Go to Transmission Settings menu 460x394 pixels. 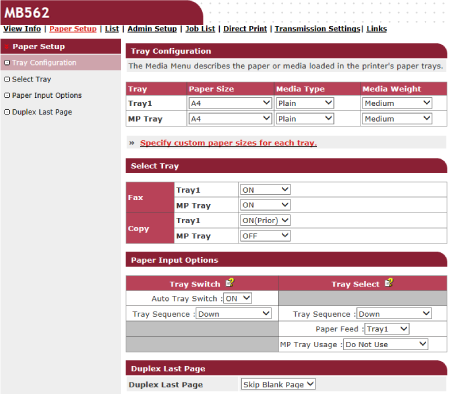point(318,29)
